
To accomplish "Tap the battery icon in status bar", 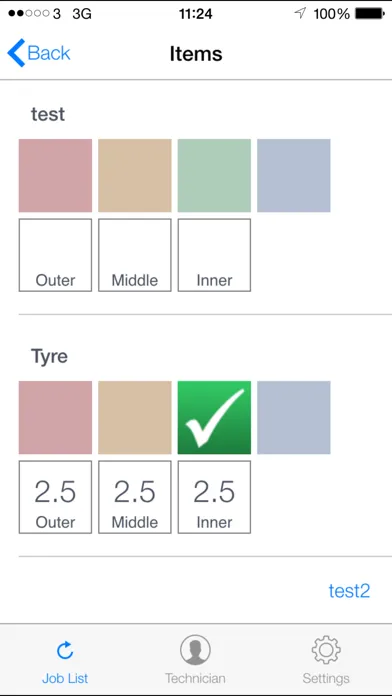I will click(370, 14).
